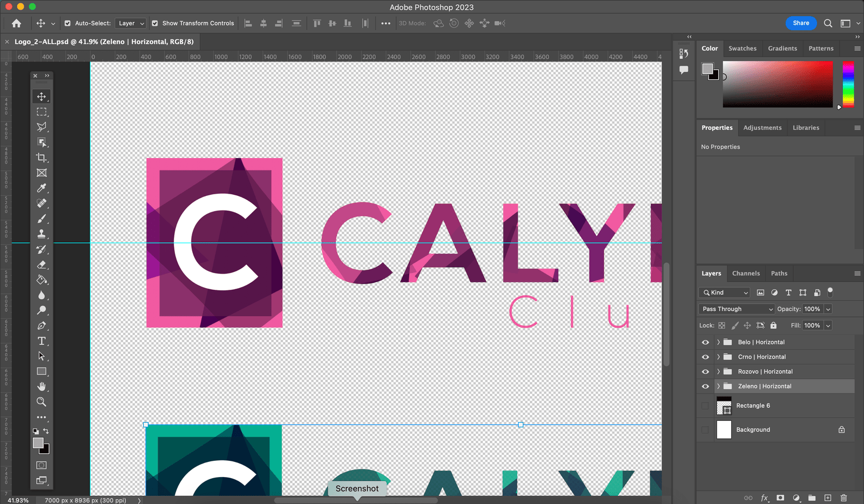Open the Swatches tab
Image resolution: width=864 pixels, height=504 pixels.
(742, 49)
